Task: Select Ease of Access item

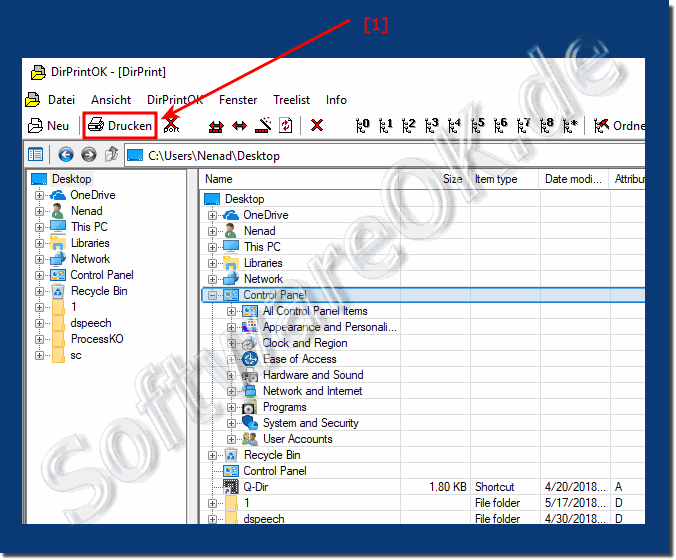Action: click(300, 359)
